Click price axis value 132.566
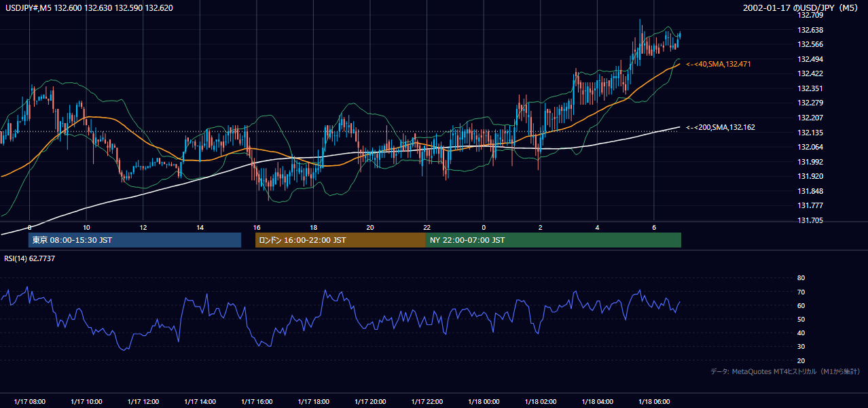 pos(810,44)
